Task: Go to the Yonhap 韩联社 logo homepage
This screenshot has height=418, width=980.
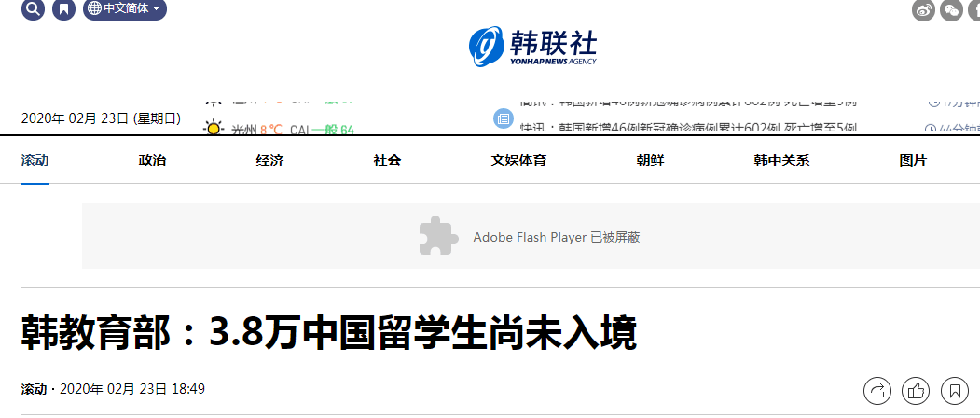Action: pyautogui.click(x=532, y=47)
